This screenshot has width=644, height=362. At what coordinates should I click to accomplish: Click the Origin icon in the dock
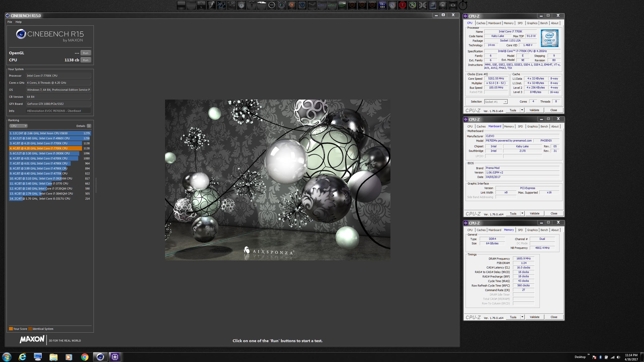(x=292, y=5)
